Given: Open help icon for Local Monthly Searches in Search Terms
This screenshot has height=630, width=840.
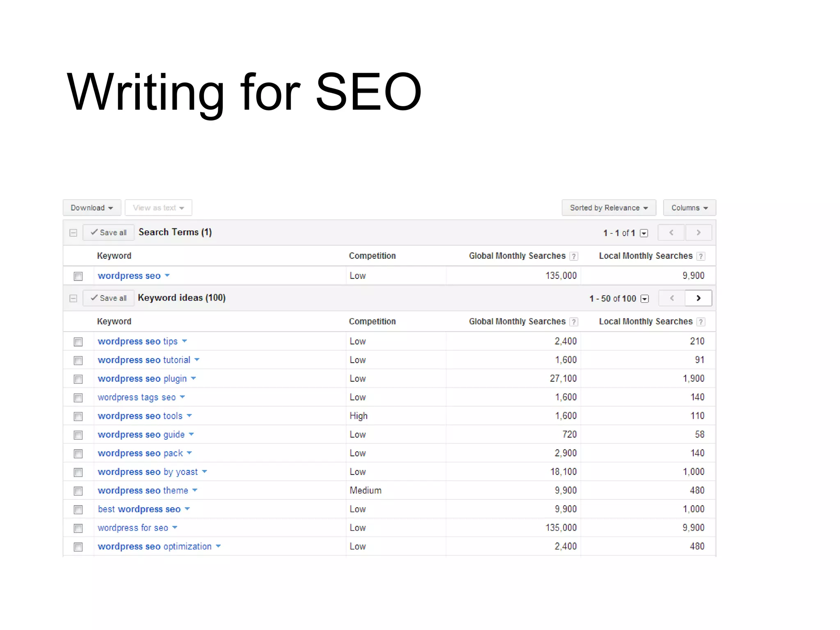Looking at the screenshot, I should coord(701,256).
